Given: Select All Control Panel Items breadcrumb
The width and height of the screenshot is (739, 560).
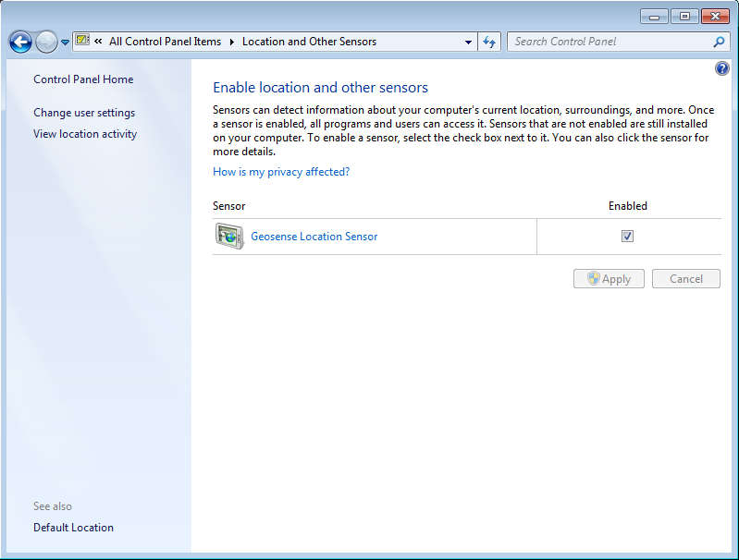Looking at the screenshot, I should click(165, 42).
